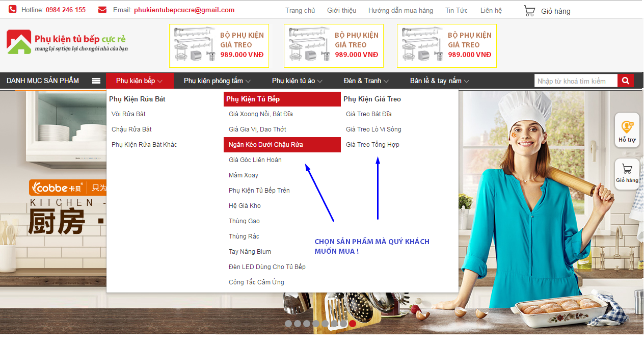The height and width of the screenshot is (344, 644).
Task: Open the Đèn & Tranh dropdown menu
Action: pyautogui.click(x=366, y=81)
